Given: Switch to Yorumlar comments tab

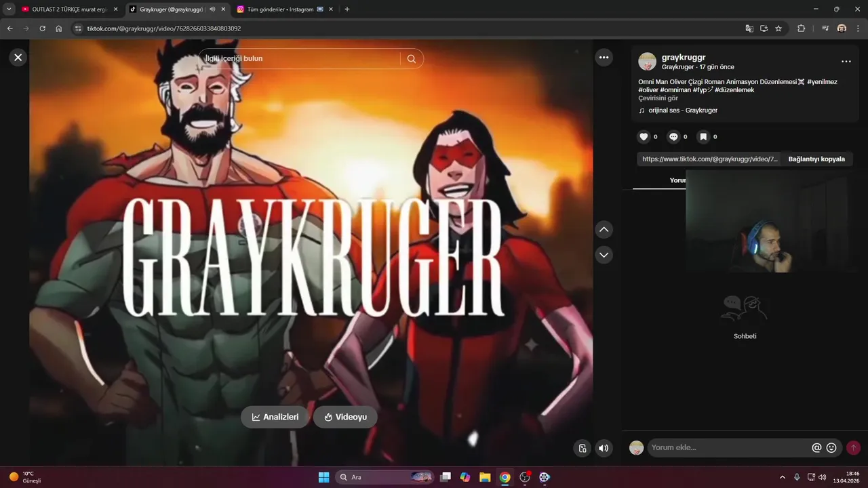Looking at the screenshot, I should click(x=677, y=180).
